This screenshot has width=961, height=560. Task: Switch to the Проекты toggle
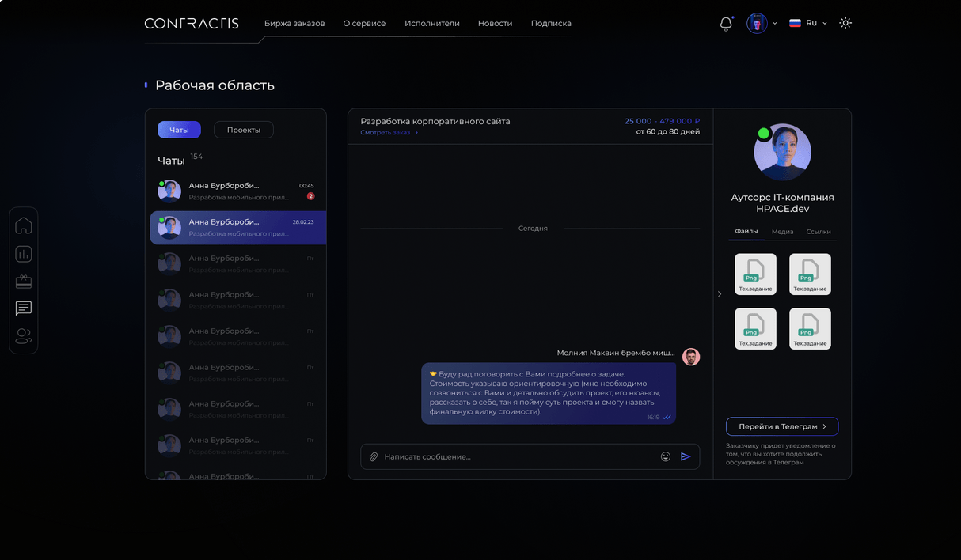[243, 130]
